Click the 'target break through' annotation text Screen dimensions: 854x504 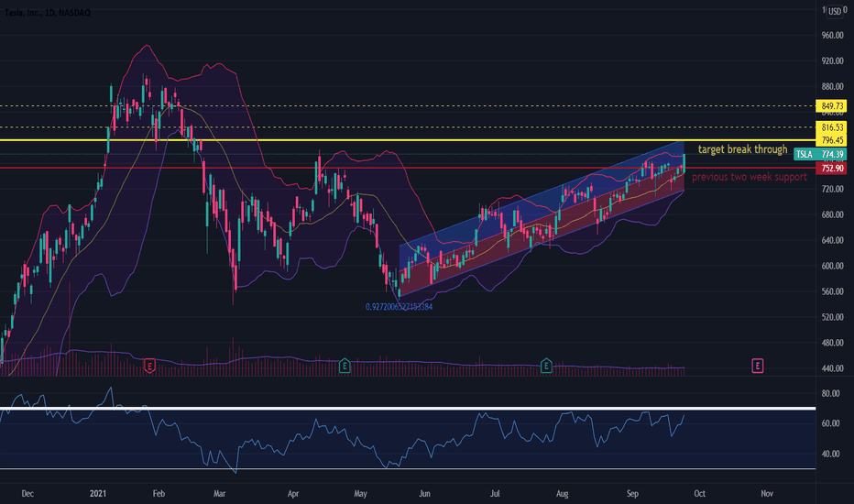742,149
